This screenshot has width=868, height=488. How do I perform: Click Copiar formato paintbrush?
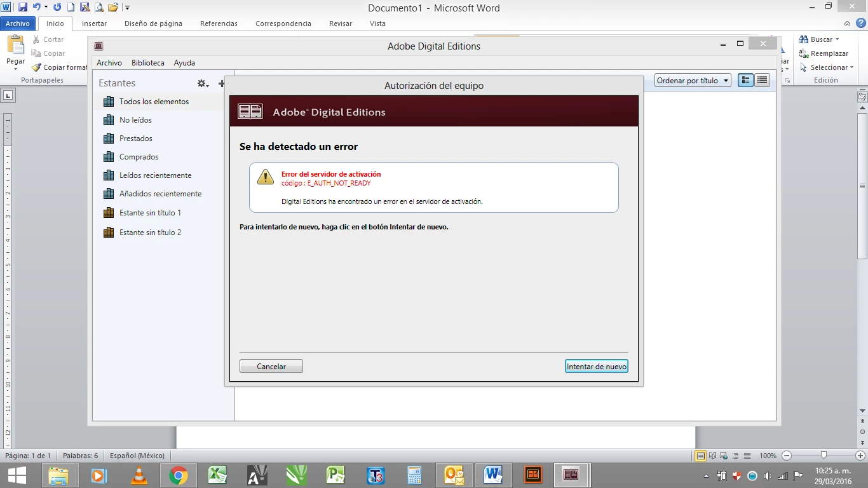tap(60, 67)
